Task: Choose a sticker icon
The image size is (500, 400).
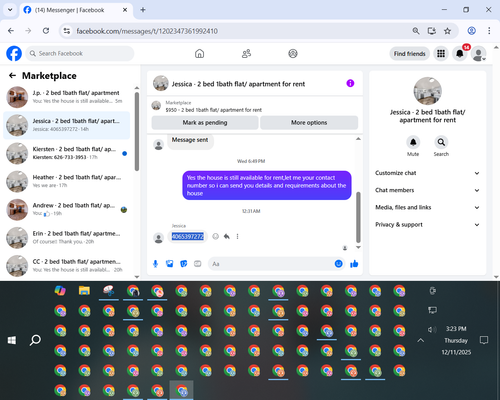Action: coord(184,264)
